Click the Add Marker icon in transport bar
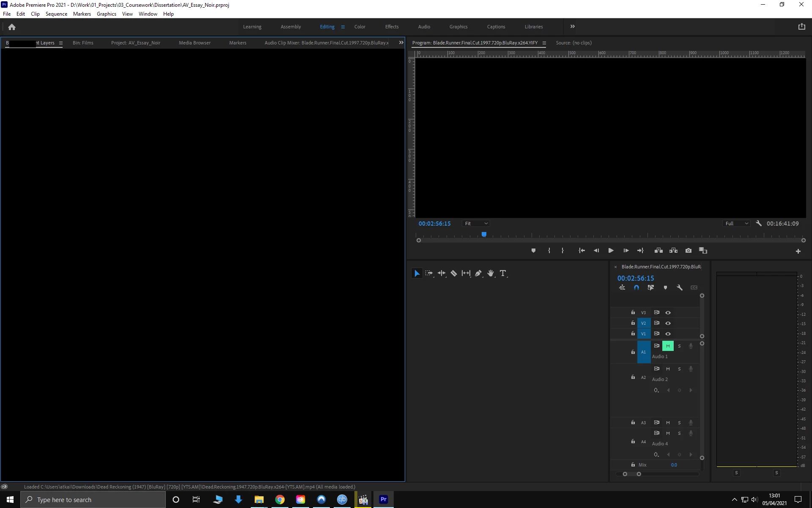 [x=533, y=251]
